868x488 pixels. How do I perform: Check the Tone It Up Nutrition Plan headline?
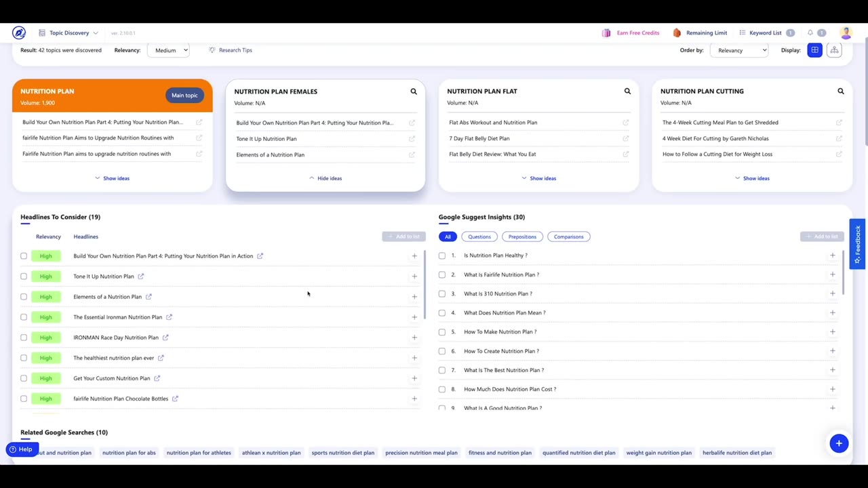24,277
